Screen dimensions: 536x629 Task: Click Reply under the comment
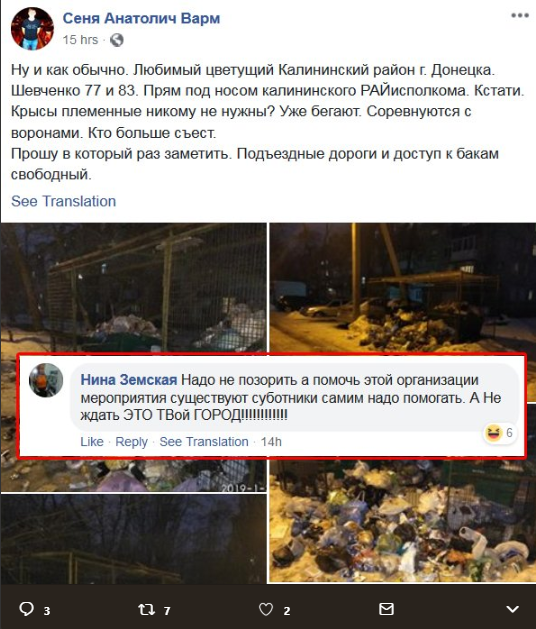[132, 442]
